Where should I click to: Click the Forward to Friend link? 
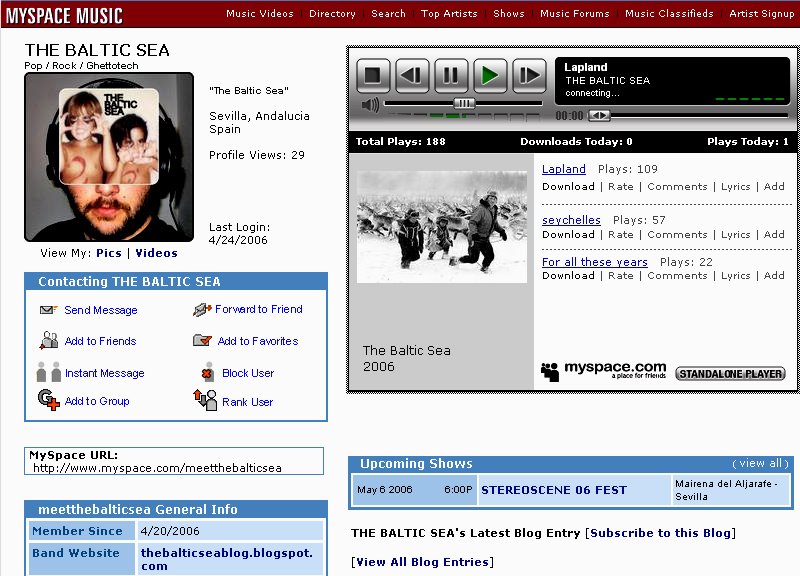pyautogui.click(x=259, y=309)
